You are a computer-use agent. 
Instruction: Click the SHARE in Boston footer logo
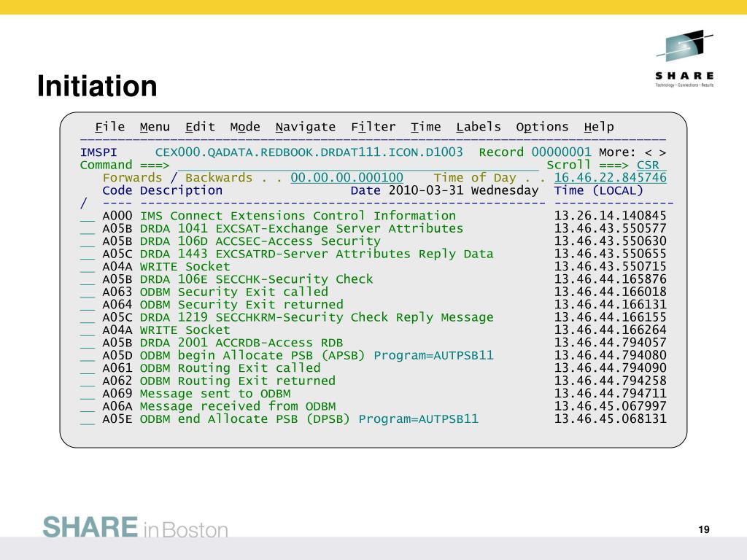coord(135,527)
